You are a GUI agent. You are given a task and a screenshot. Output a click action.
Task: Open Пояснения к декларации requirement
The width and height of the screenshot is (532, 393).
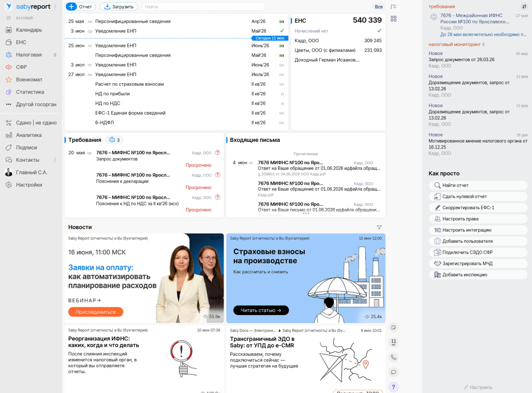(x=144, y=181)
